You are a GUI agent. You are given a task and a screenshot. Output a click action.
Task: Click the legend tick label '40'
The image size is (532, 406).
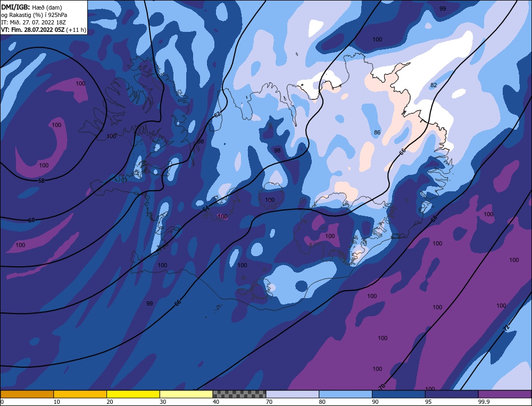pos(216,402)
